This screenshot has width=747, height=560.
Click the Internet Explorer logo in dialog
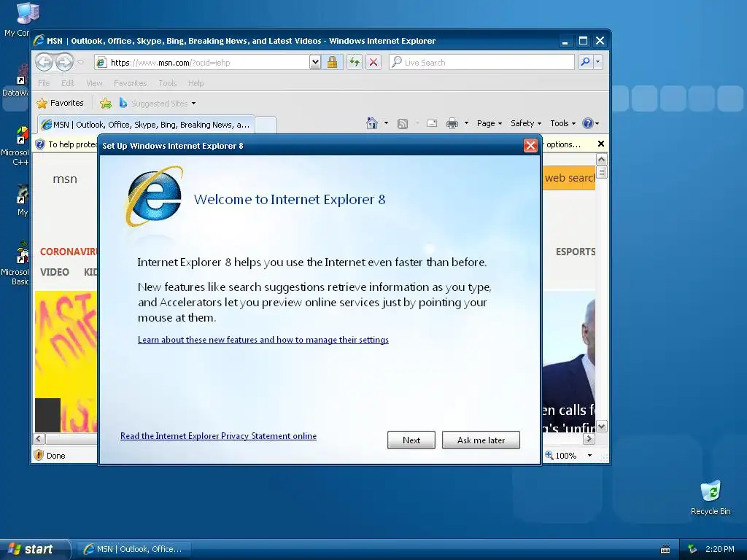click(x=155, y=195)
